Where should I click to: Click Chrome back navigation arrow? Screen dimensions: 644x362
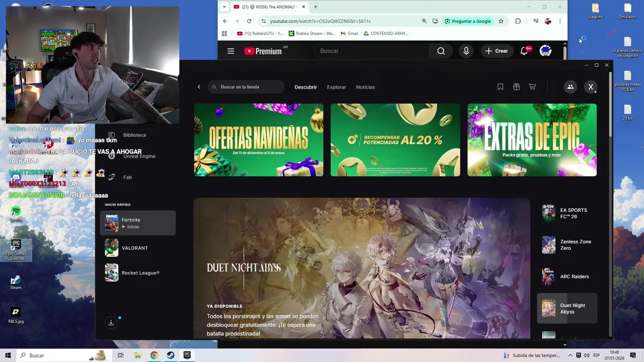(x=225, y=21)
